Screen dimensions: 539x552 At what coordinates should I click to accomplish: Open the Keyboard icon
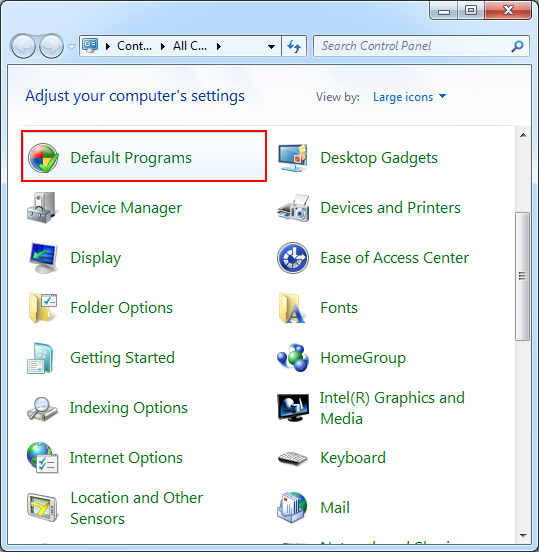coord(293,458)
